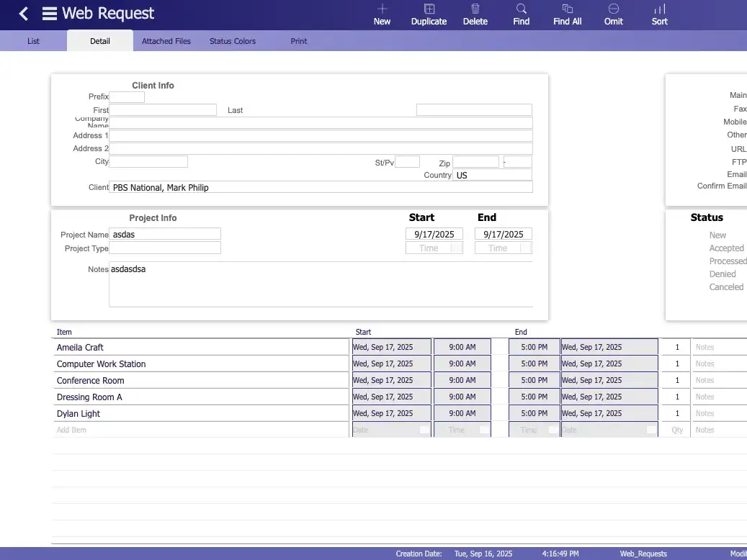Open the Print tab
The image size is (747, 560).
click(299, 41)
